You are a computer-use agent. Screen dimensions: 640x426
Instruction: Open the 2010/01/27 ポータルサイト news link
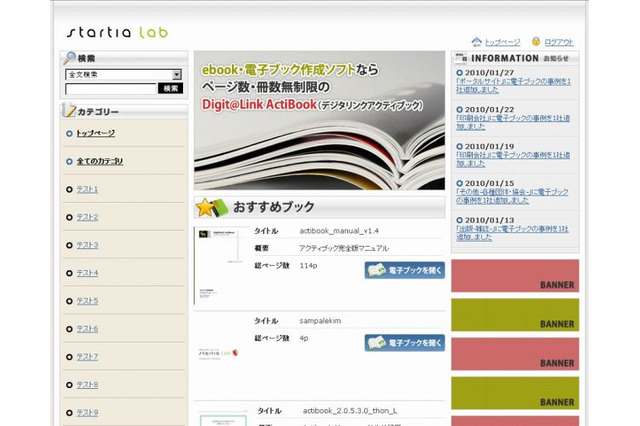(x=513, y=86)
